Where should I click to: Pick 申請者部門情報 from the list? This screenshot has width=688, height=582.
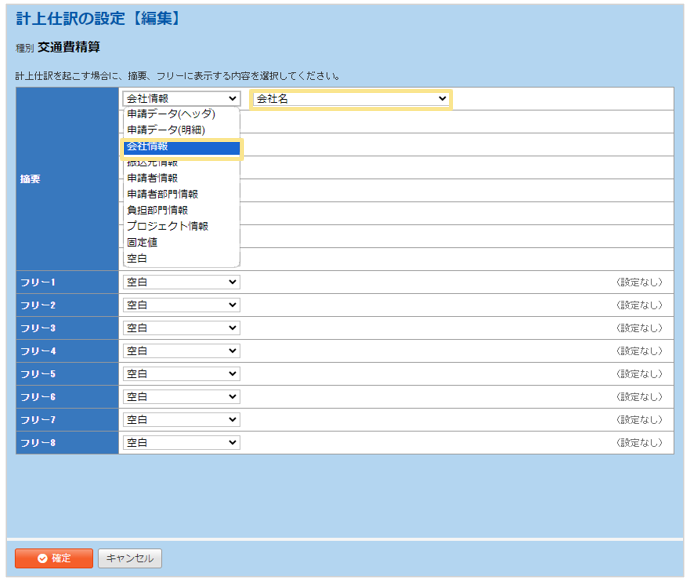point(162,194)
